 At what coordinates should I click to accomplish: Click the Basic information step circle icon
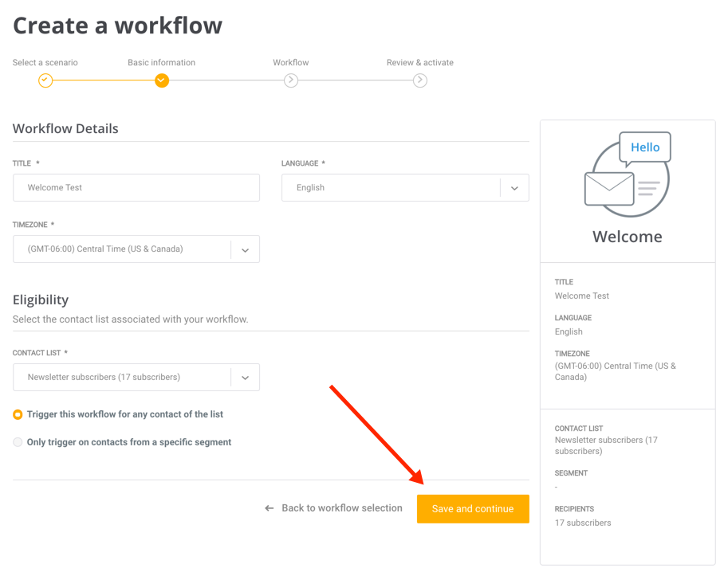click(162, 80)
